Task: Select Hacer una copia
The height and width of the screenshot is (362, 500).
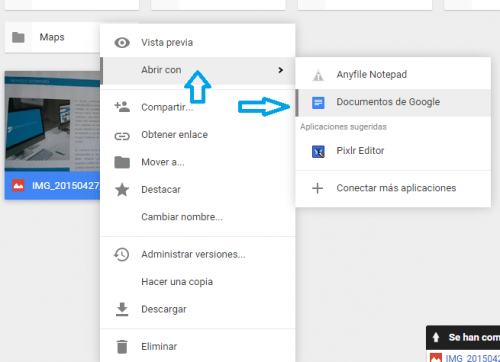Action: point(198,282)
